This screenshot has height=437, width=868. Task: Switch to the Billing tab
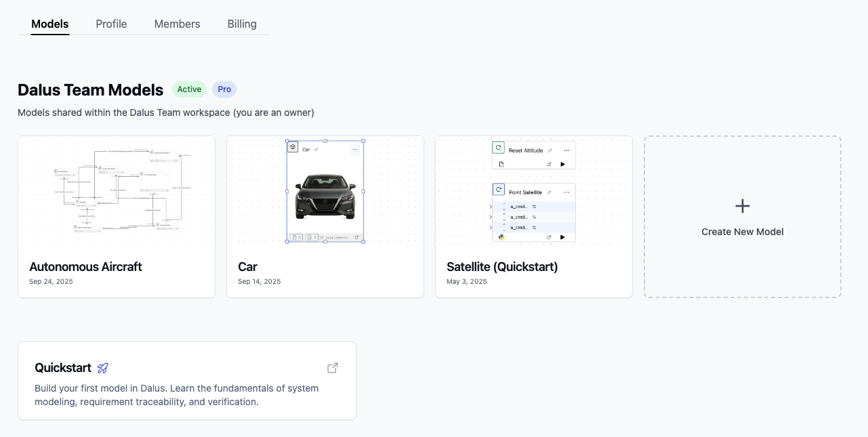[x=242, y=24]
